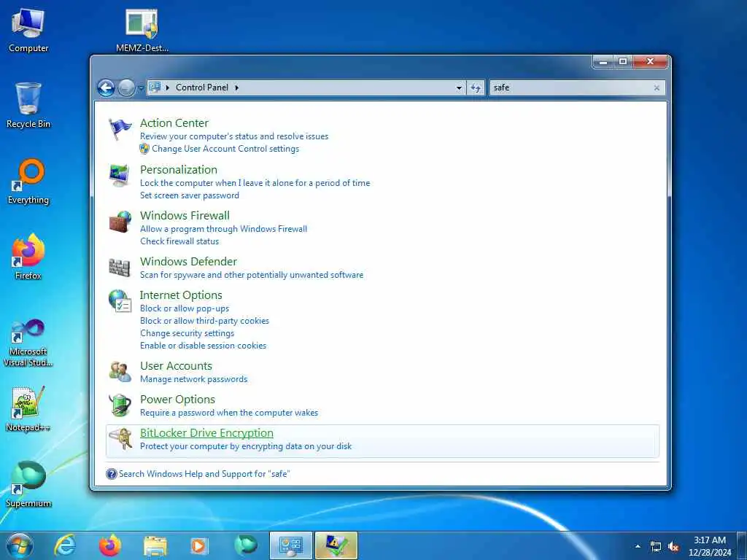Click Block or allow third-party cookies
The image size is (747, 560).
click(204, 321)
